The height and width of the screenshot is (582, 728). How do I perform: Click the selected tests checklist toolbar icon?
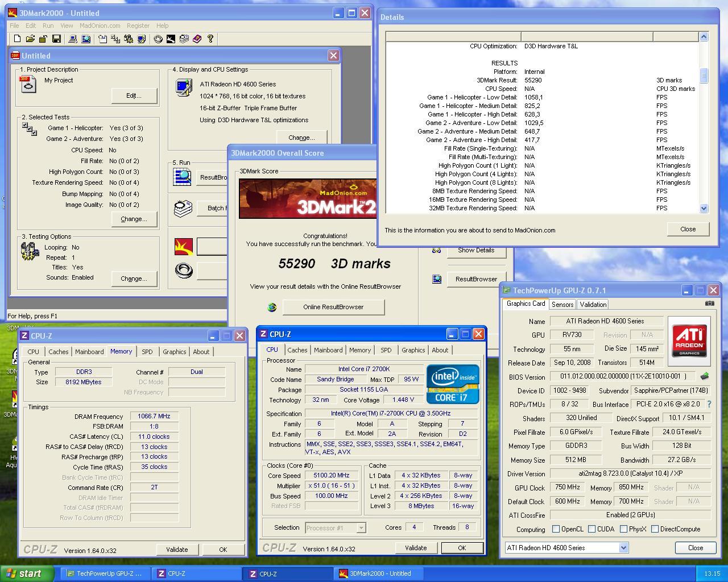point(115,39)
